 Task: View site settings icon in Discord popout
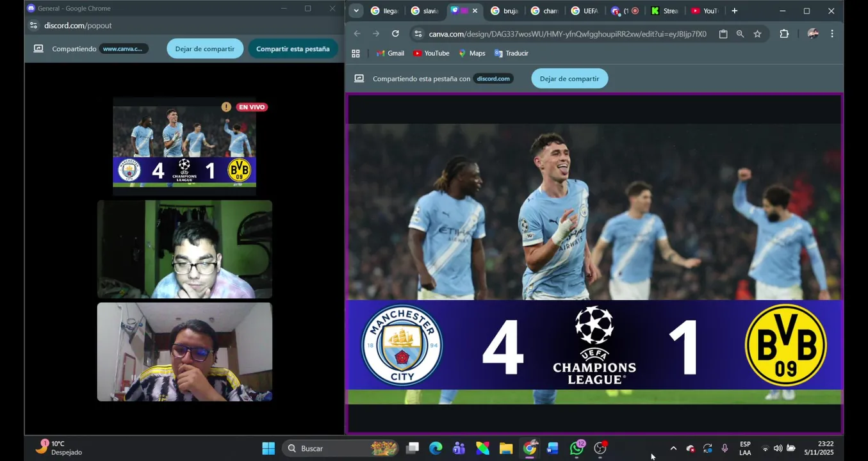34,26
